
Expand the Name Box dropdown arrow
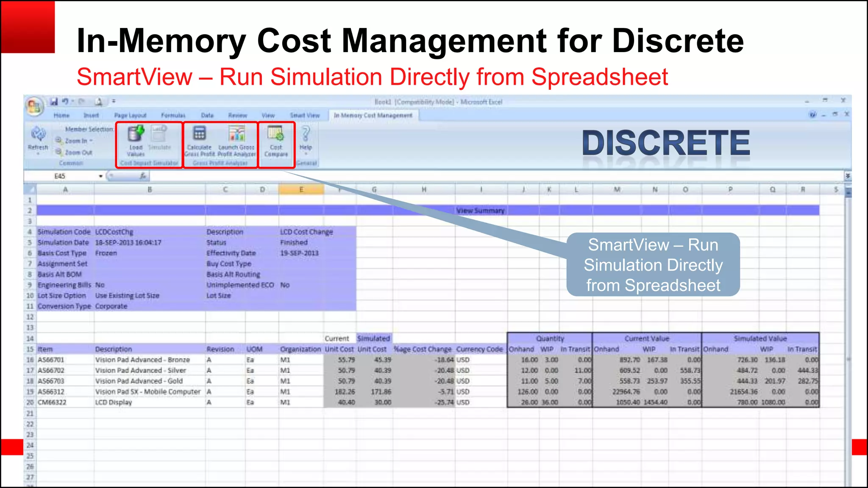[101, 176]
